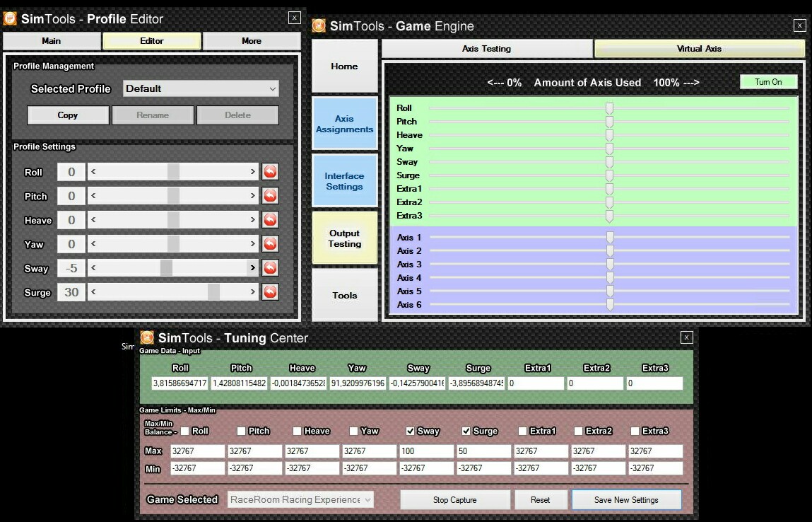Image resolution: width=812 pixels, height=522 pixels.
Task: Enable the Pitch Max/Min Balance checkbox
Action: click(241, 431)
